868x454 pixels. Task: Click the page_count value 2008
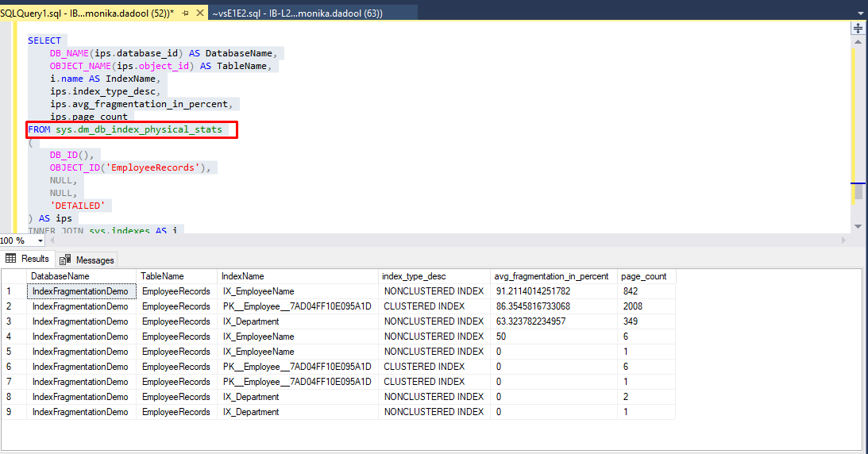tap(633, 306)
